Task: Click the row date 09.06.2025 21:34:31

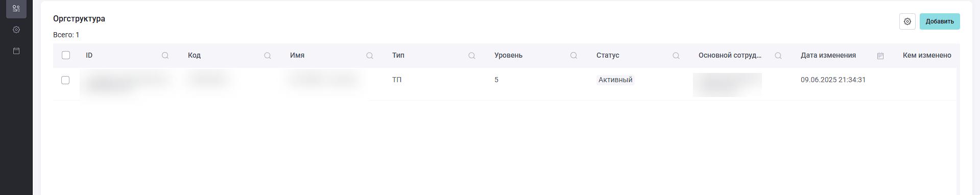Action: (x=833, y=80)
